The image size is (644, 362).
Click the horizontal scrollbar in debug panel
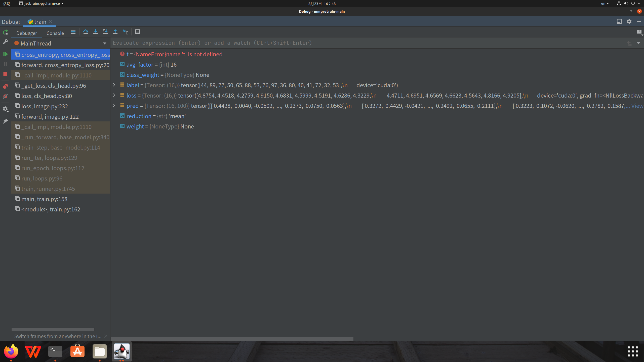coord(53,329)
